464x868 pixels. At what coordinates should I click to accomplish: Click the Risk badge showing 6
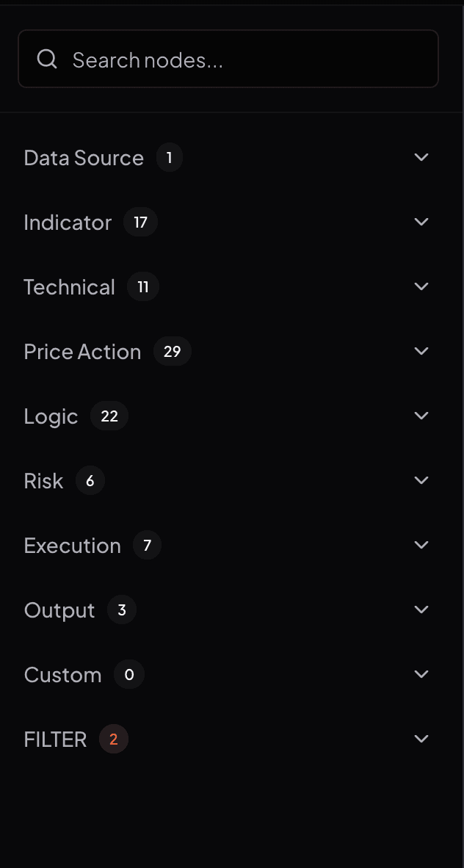(90, 481)
